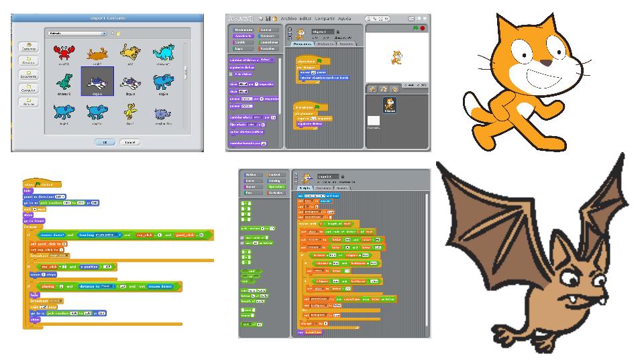Toggle the padlock icon beside Objeto1 name

click(x=338, y=32)
